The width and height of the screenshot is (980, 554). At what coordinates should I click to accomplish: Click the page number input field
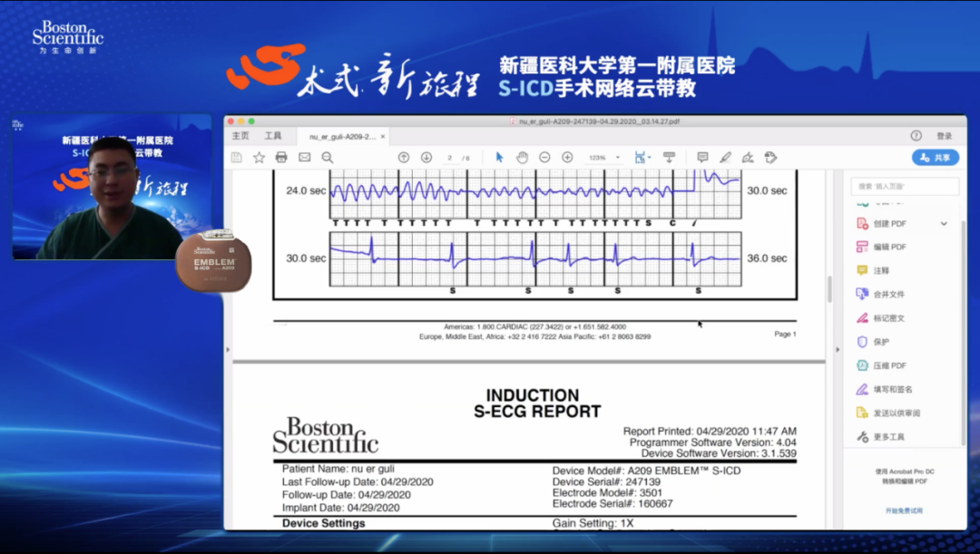click(x=450, y=158)
